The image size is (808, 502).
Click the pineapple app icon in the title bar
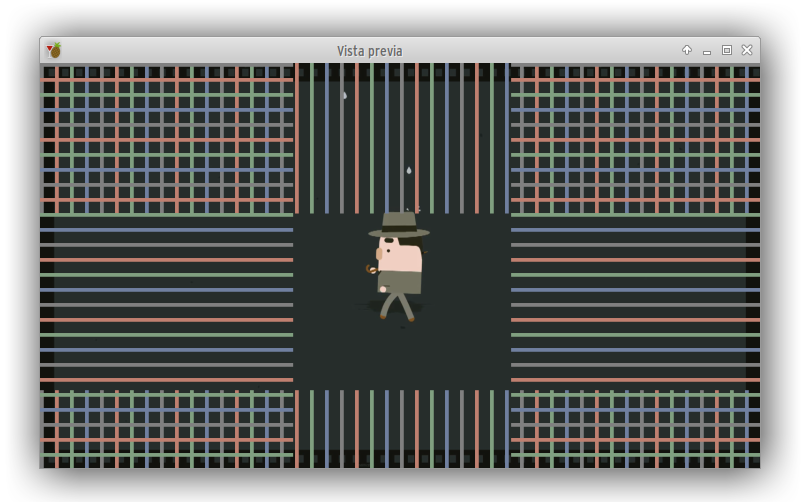(54, 50)
